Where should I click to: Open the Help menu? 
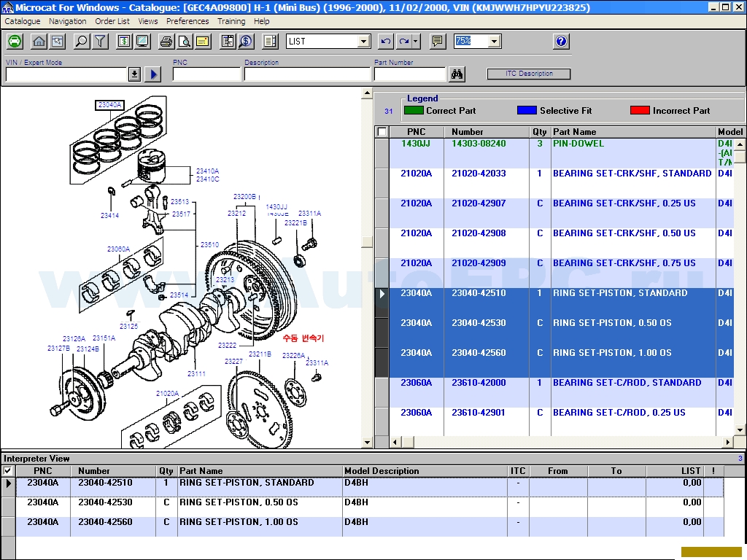[262, 21]
